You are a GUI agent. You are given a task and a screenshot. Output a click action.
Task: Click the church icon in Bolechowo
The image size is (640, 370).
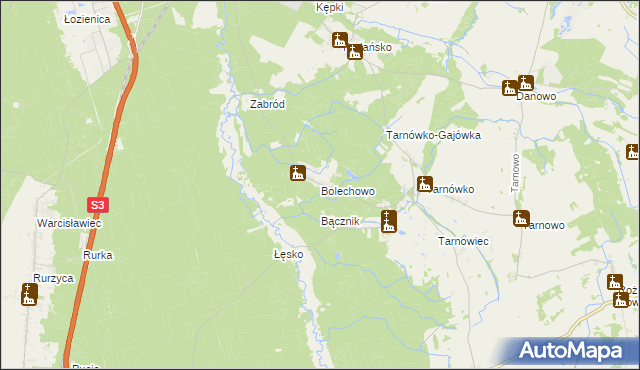tap(298, 173)
